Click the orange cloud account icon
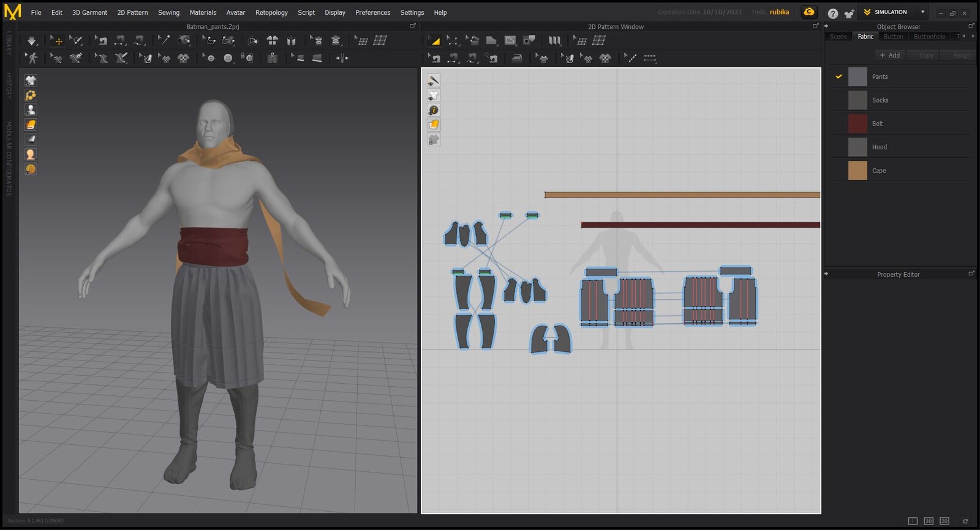This screenshot has width=980, height=530. coord(809,12)
